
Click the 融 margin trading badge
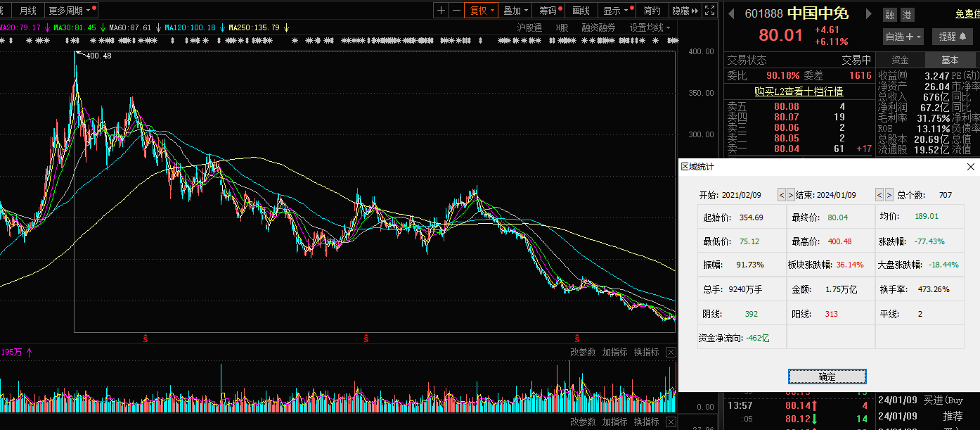pos(890,15)
